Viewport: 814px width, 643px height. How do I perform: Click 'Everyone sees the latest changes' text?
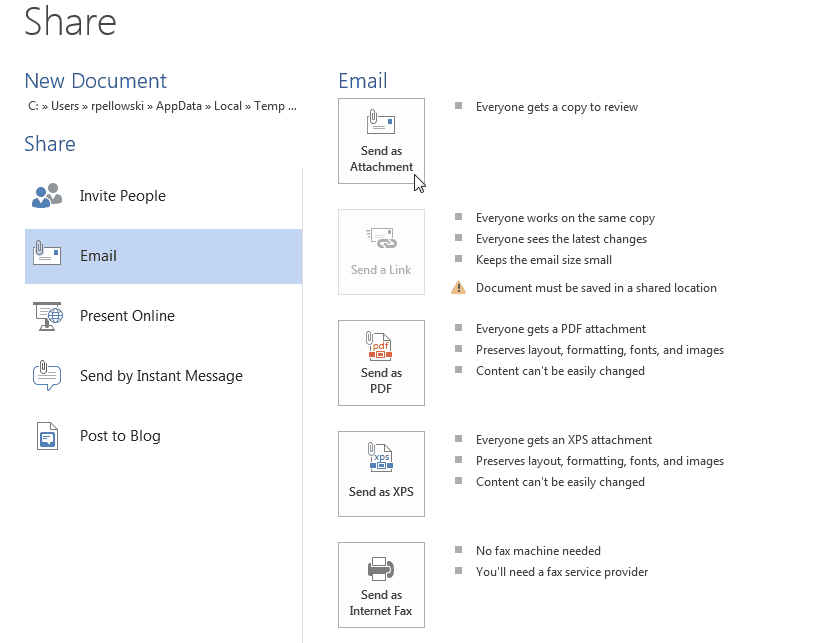pyautogui.click(x=561, y=239)
